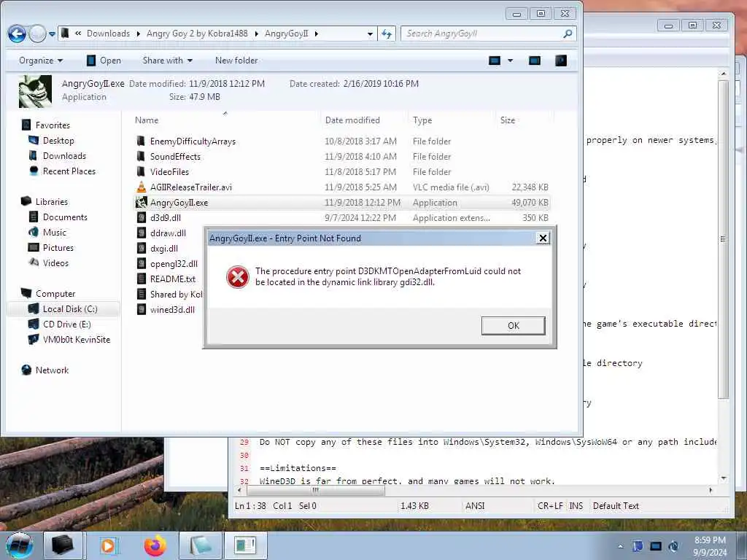Select the EnemyDifficultyArrays folder icon
Image resolution: width=747 pixels, height=560 pixels.
(x=141, y=141)
